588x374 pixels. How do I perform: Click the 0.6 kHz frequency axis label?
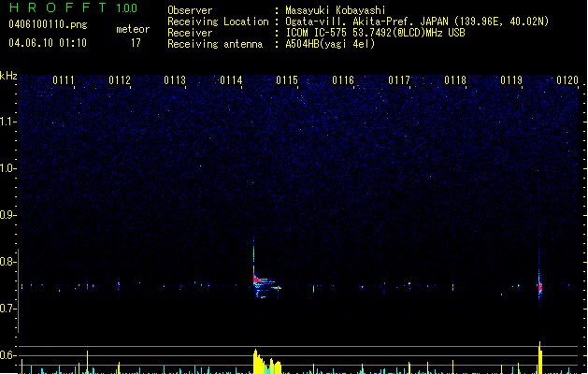(7, 355)
